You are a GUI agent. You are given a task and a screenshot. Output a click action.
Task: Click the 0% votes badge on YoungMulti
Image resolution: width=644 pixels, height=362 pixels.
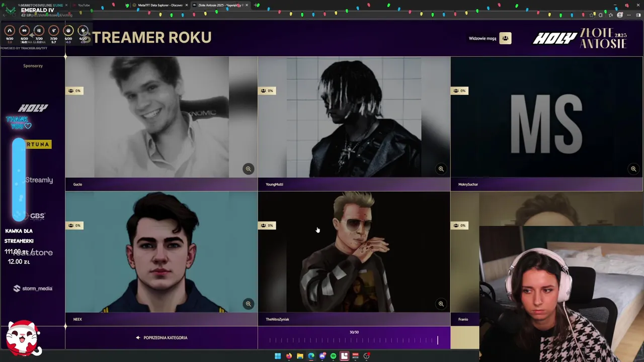(267, 90)
